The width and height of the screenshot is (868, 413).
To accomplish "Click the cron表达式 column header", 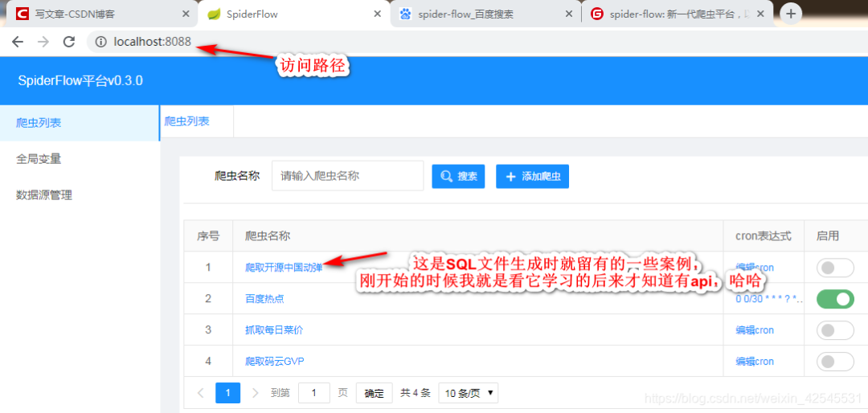I will click(x=764, y=236).
